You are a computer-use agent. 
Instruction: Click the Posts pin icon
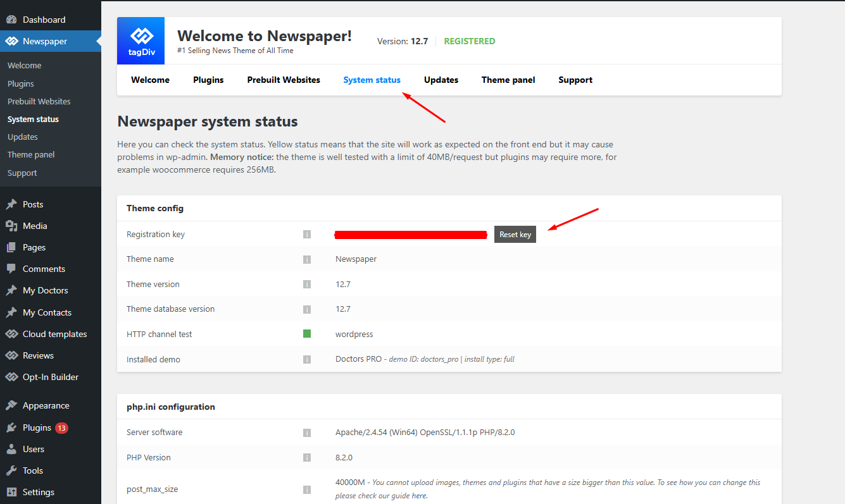(11, 204)
